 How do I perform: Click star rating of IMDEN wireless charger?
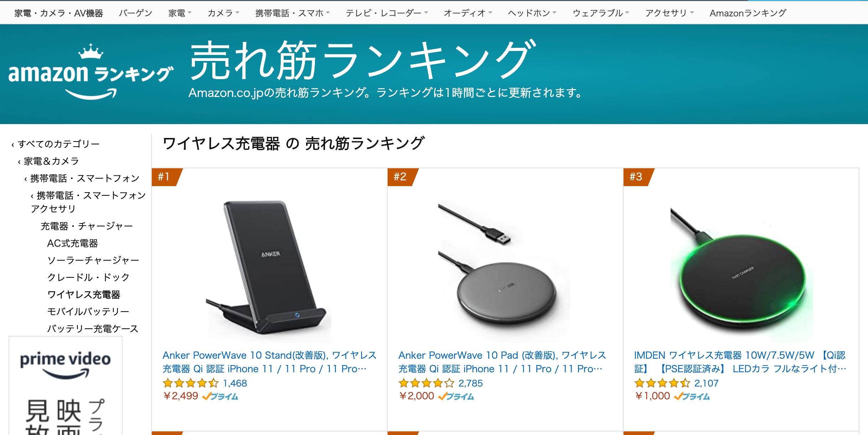(x=662, y=383)
